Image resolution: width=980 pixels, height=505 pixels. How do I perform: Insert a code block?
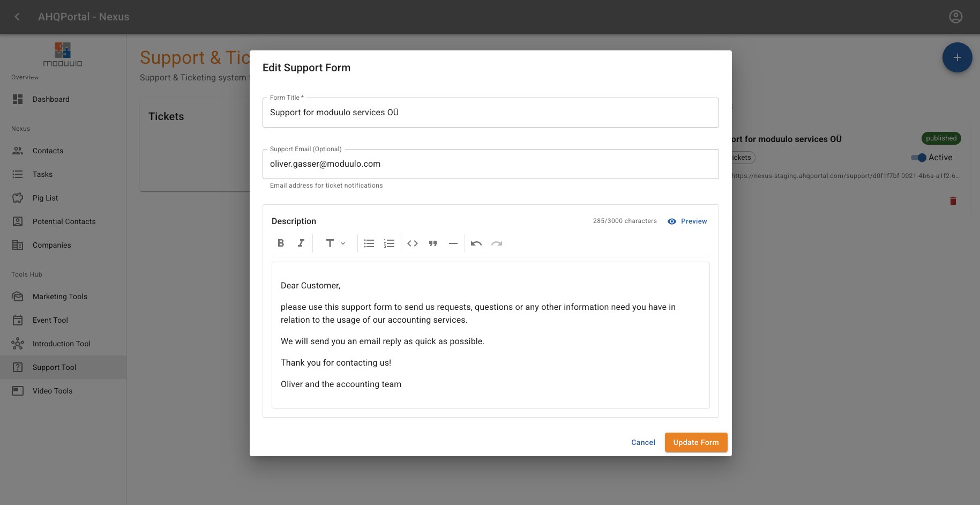[412, 243]
